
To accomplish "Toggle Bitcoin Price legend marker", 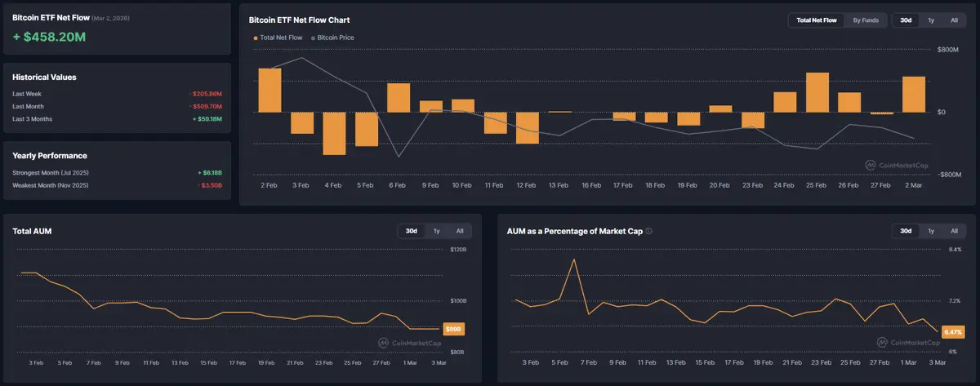I will 313,38.
